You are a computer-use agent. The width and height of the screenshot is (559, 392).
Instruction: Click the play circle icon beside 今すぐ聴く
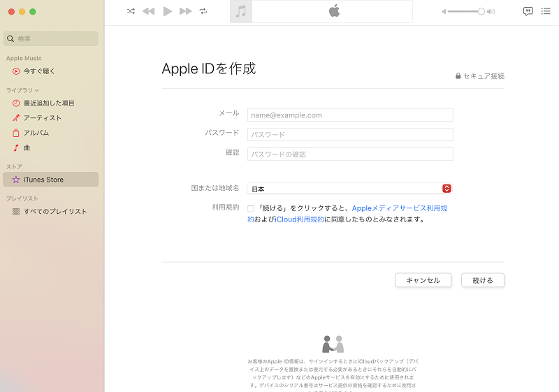(16, 71)
